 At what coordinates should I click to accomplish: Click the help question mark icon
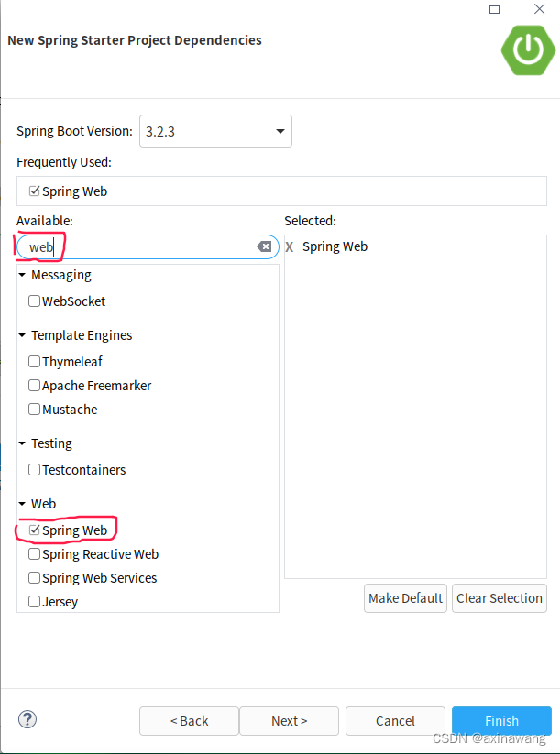27,719
